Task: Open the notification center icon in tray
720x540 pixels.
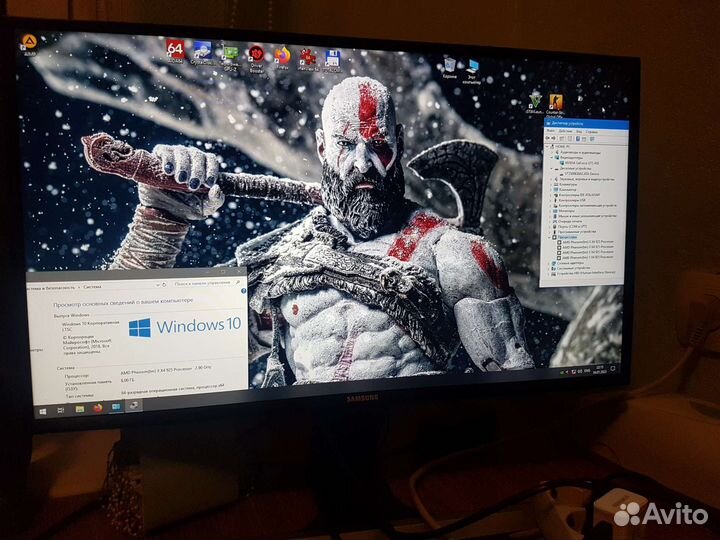Action: click(x=613, y=368)
